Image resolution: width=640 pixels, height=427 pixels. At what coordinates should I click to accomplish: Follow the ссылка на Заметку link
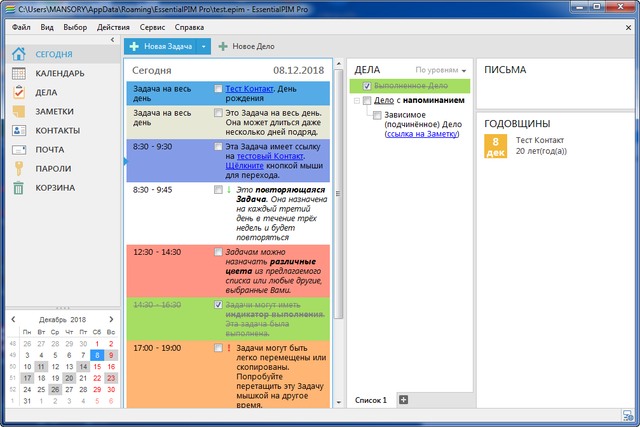coord(422,134)
